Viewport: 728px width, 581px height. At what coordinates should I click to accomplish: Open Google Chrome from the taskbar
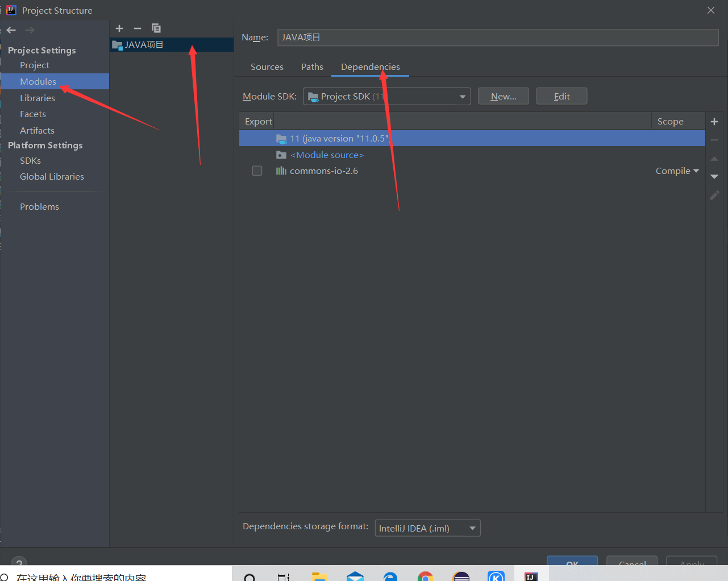coord(426,576)
